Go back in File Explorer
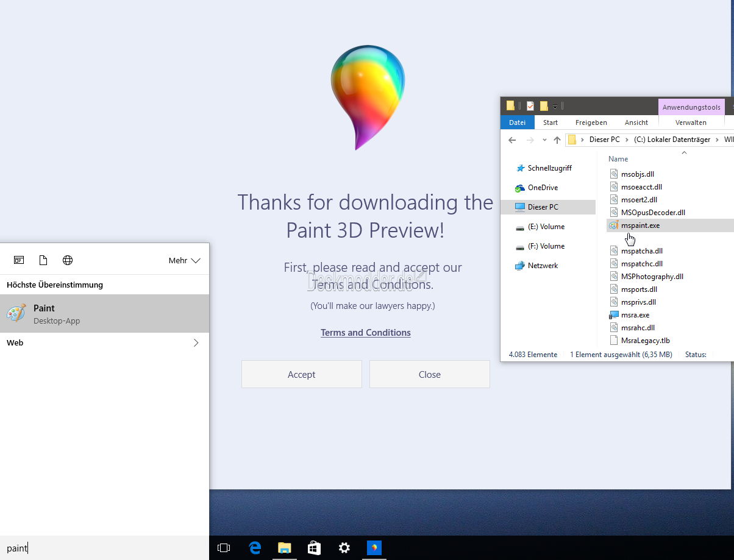Image resolution: width=734 pixels, height=560 pixels. click(x=512, y=140)
